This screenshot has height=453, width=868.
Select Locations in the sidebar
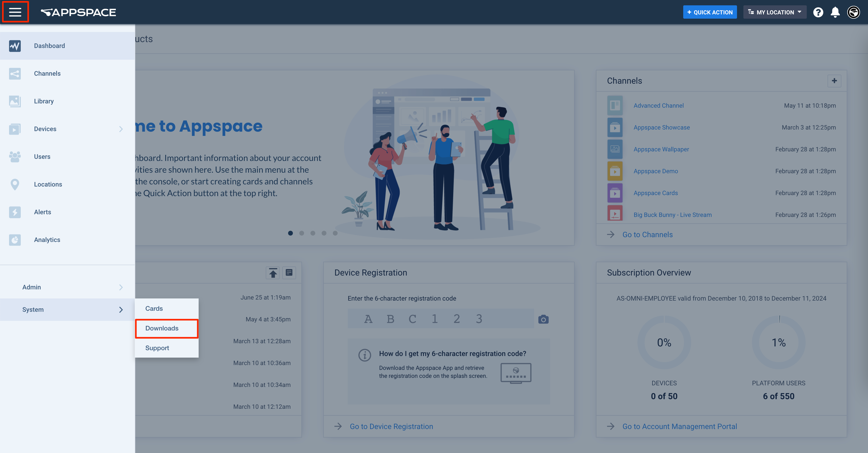pyautogui.click(x=67, y=184)
